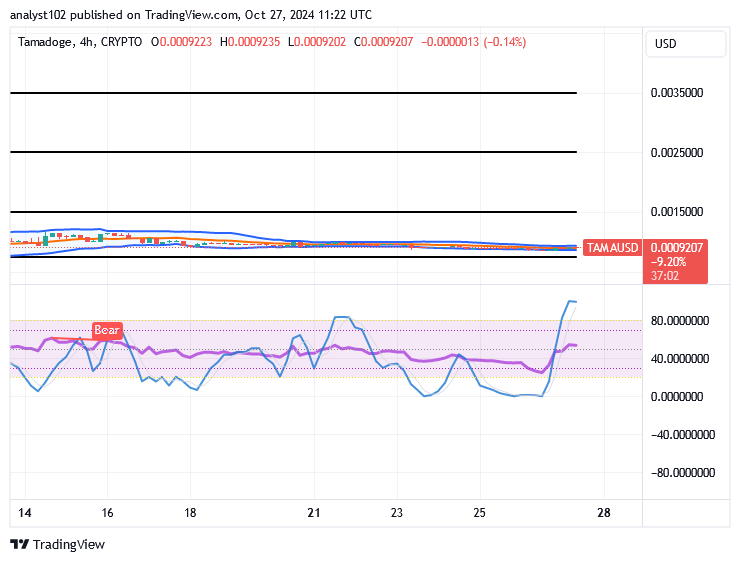
Task: Click date 16 on time axis
Action: click(107, 512)
